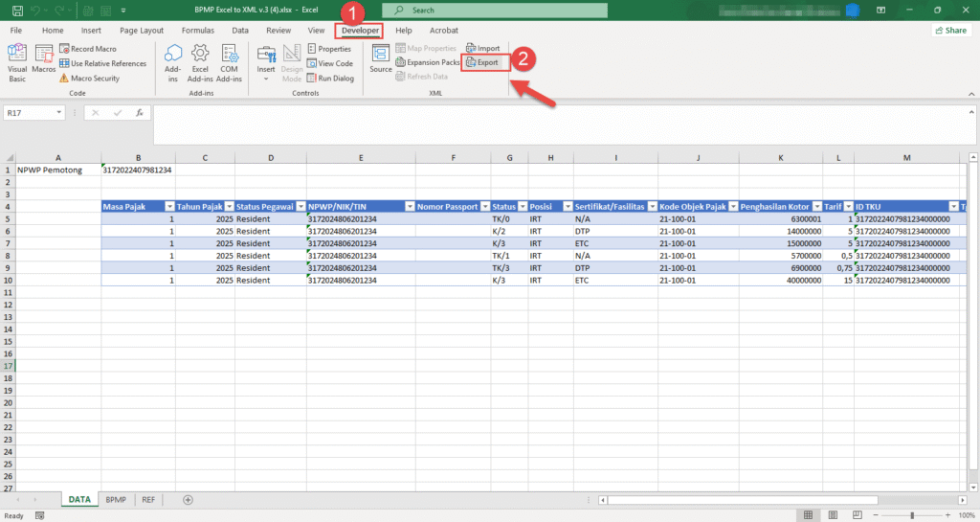Open the Name Box dropdown arrow

point(59,113)
